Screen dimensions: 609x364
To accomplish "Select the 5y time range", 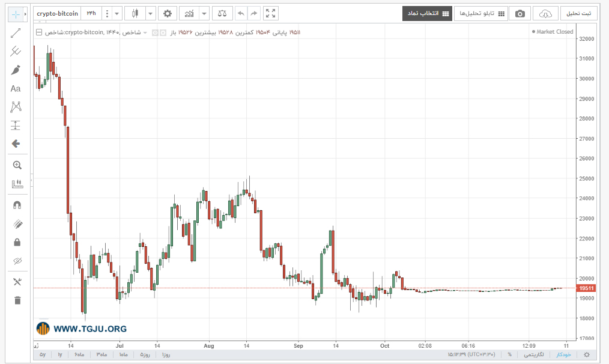I will [x=43, y=354].
